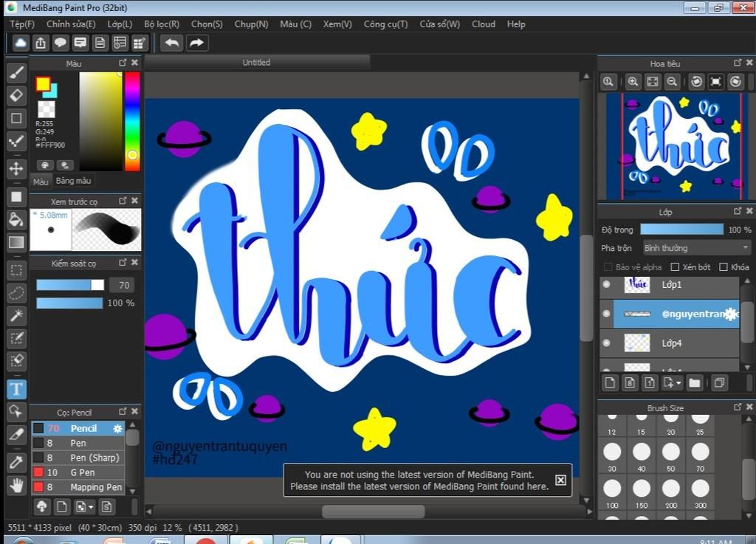Image resolution: width=756 pixels, height=544 pixels.
Task: Select the Lớp4 layer thumbnail
Action: tap(637, 343)
